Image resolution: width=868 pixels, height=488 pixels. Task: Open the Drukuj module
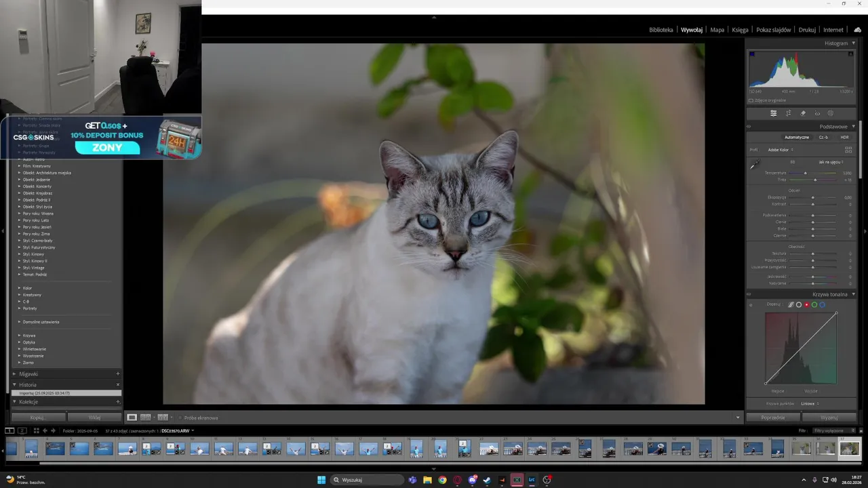coord(807,30)
